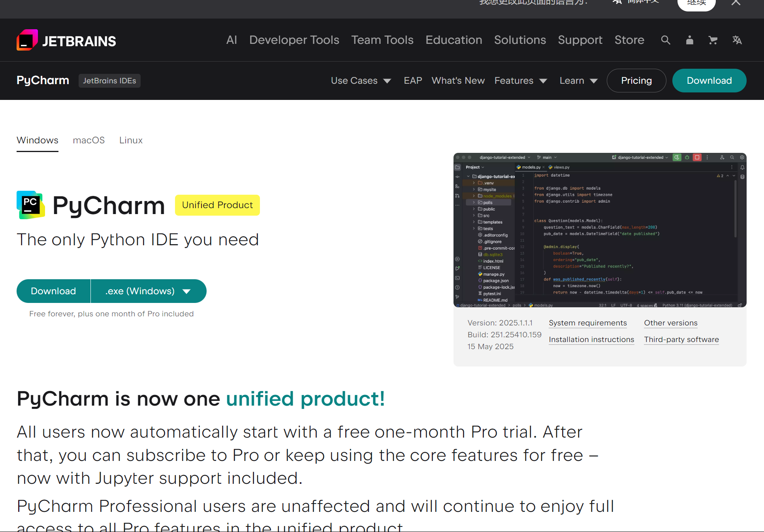Open the .exe (Windows) installer type dropdown
The height and width of the screenshot is (532, 764).
coord(148,291)
